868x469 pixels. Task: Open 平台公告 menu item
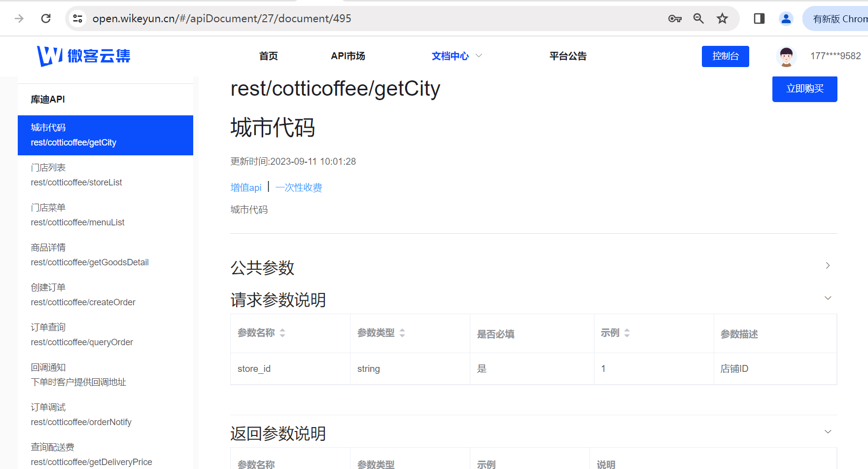tap(568, 56)
